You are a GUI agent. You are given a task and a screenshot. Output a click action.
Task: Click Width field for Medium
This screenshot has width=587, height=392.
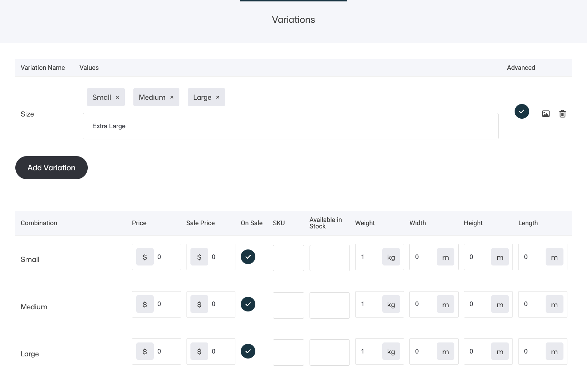(x=434, y=304)
